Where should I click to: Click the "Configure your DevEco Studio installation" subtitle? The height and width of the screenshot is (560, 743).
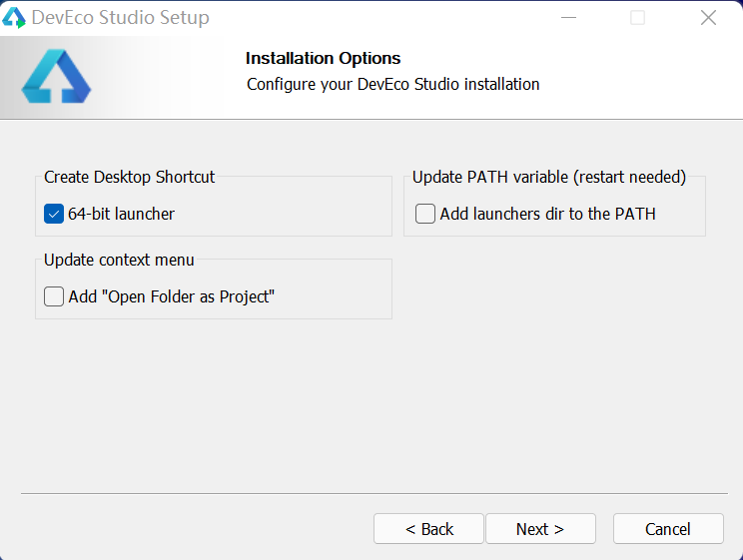tap(392, 84)
